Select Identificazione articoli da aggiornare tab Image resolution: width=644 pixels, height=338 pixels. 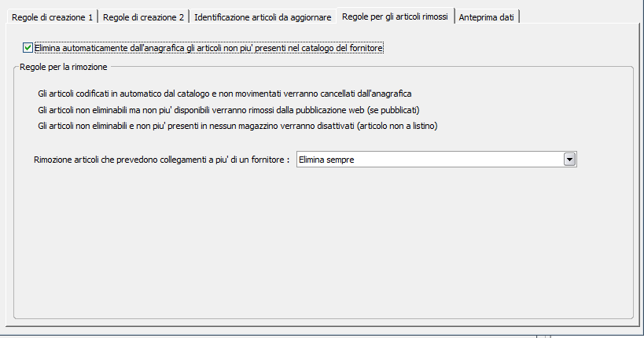[263, 17]
